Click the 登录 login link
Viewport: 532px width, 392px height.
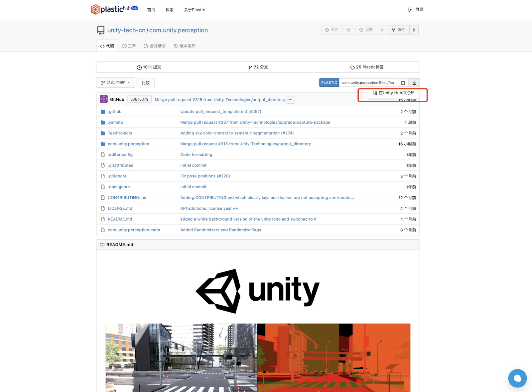[x=420, y=10]
